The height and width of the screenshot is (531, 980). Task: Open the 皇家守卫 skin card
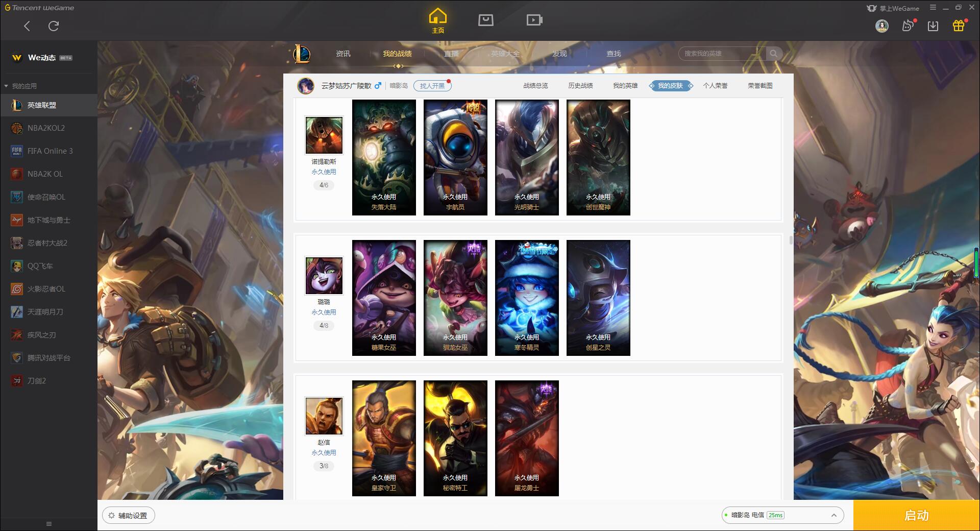(384, 438)
